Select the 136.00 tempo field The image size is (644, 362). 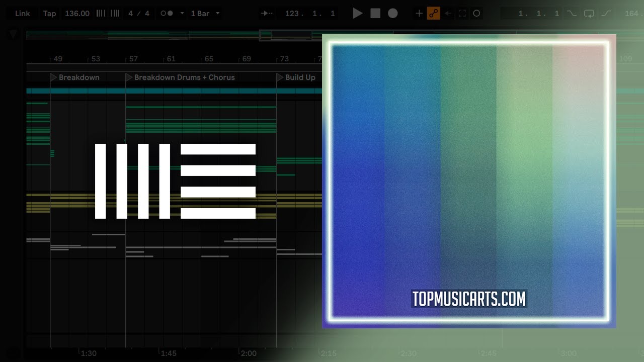[x=77, y=14]
